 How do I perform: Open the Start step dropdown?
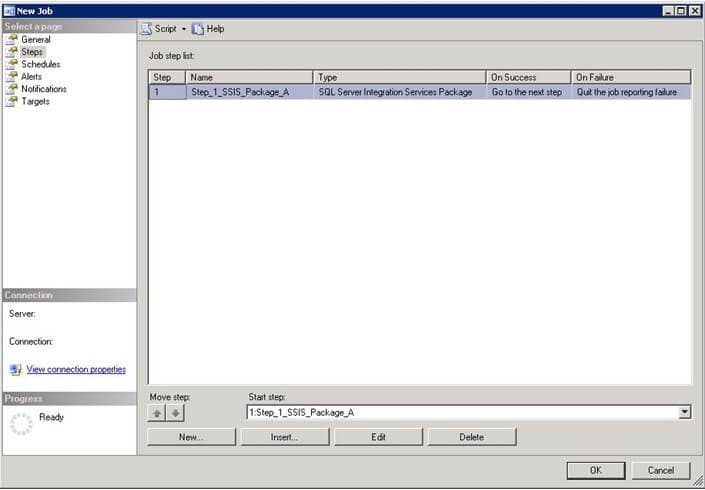[x=684, y=412]
